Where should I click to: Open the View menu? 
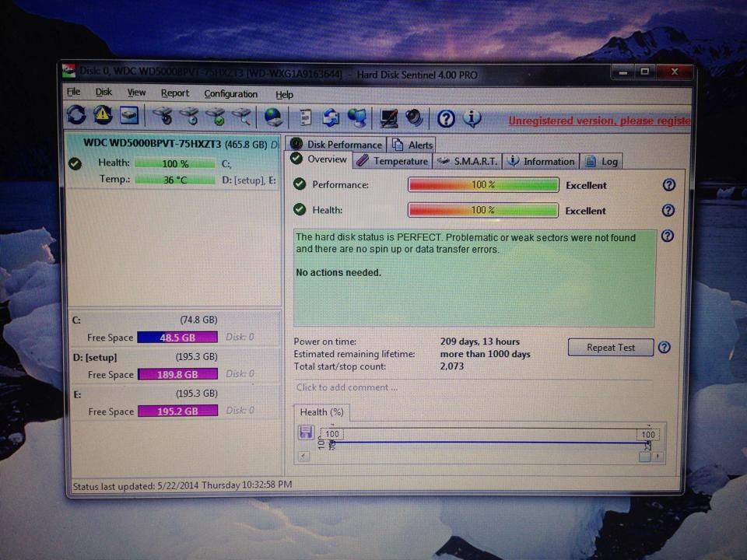click(x=136, y=93)
